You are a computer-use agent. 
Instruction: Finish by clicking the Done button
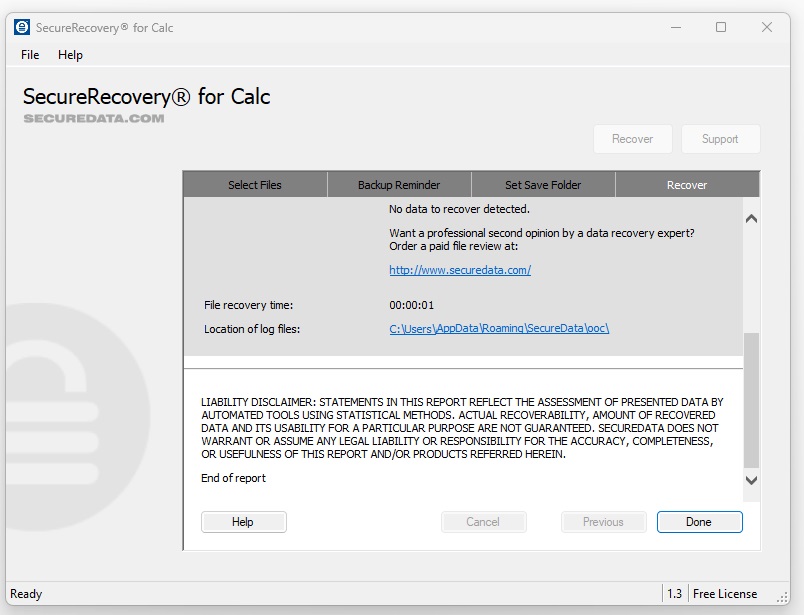point(699,522)
